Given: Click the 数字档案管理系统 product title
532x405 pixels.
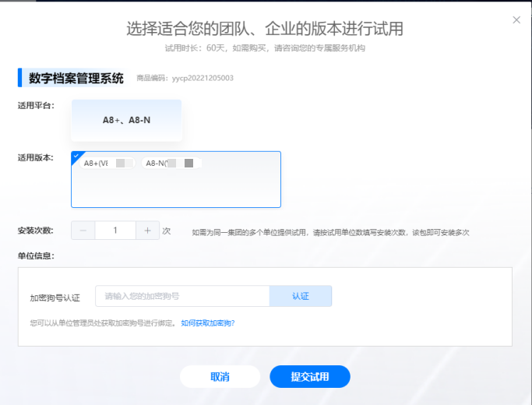Looking at the screenshot, I should [x=76, y=78].
